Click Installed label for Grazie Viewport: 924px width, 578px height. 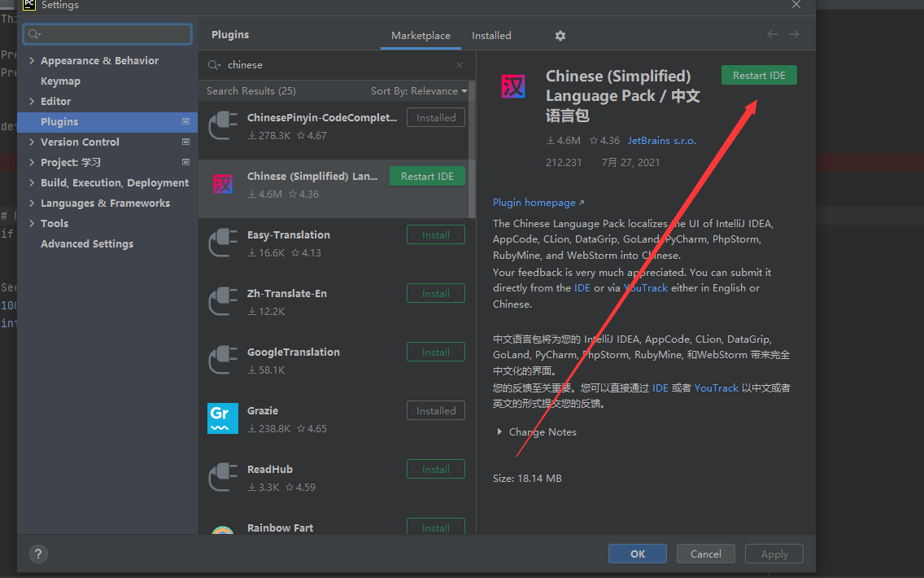pos(435,410)
